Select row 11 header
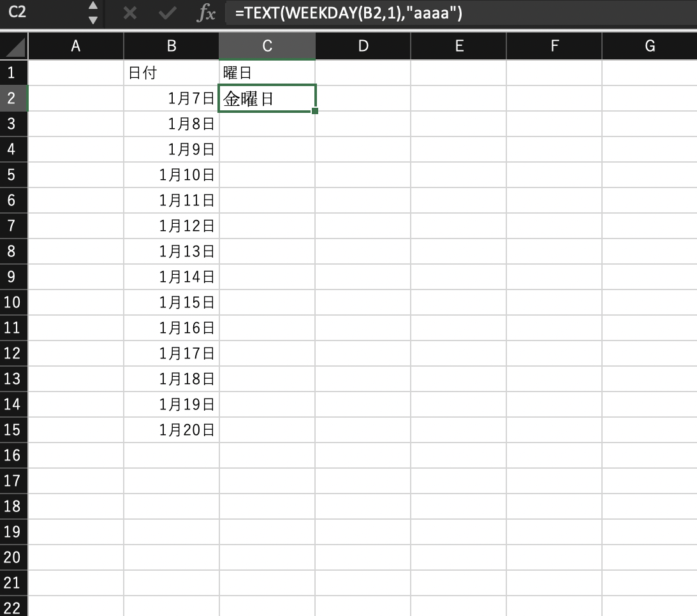This screenshot has width=697, height=616. coord(14,328)
